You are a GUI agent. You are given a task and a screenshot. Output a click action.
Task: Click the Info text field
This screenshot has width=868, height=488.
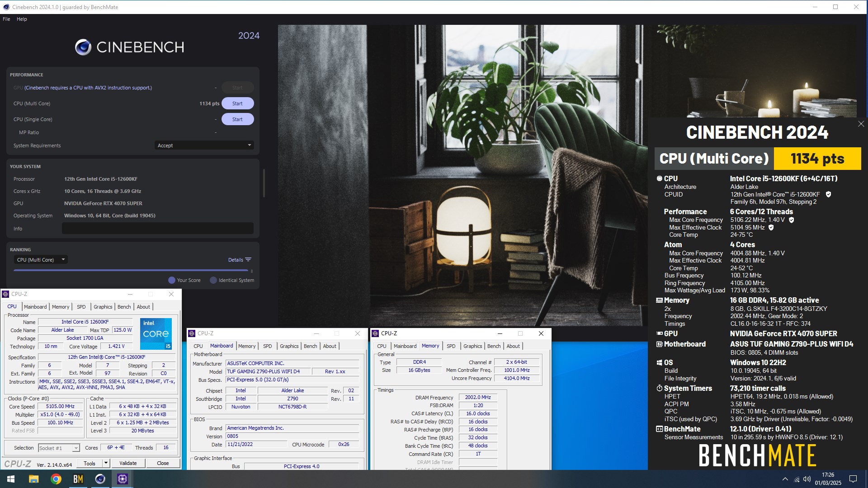[x=158, y=229]
